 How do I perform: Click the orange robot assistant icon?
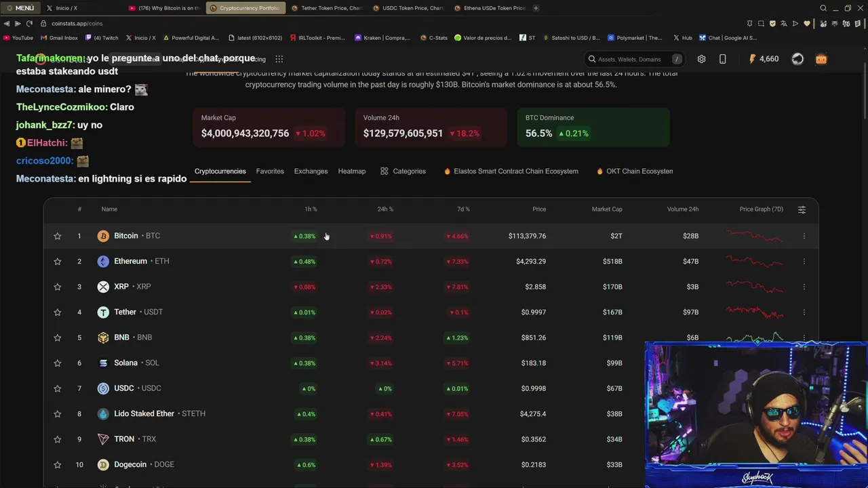pos(821,59)
